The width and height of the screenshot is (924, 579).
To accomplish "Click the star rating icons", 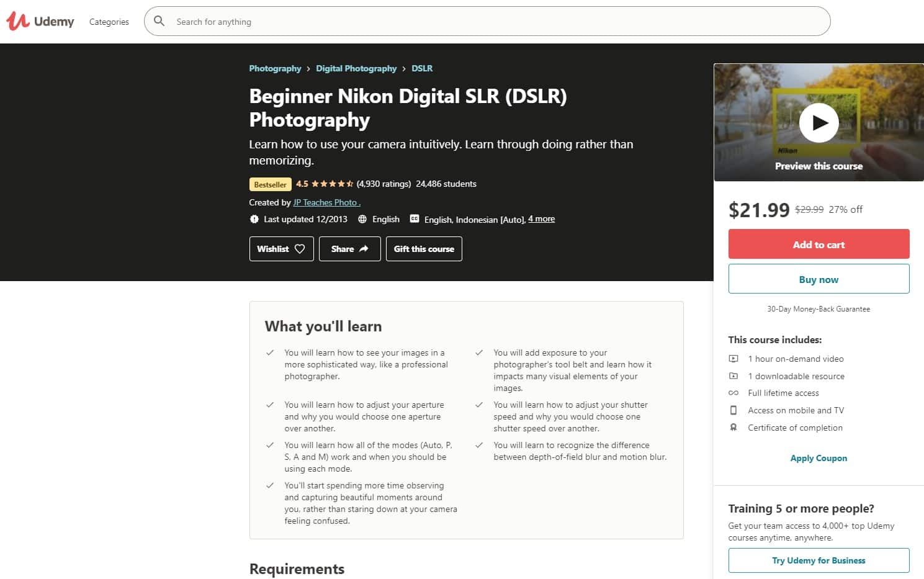I will (332, 184).
